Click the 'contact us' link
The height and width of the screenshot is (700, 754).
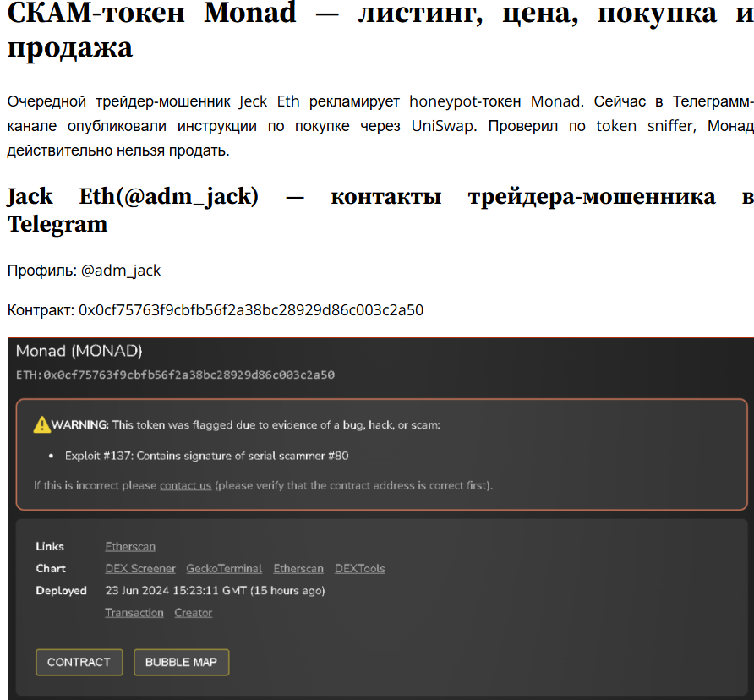click(x=186, y=485)
